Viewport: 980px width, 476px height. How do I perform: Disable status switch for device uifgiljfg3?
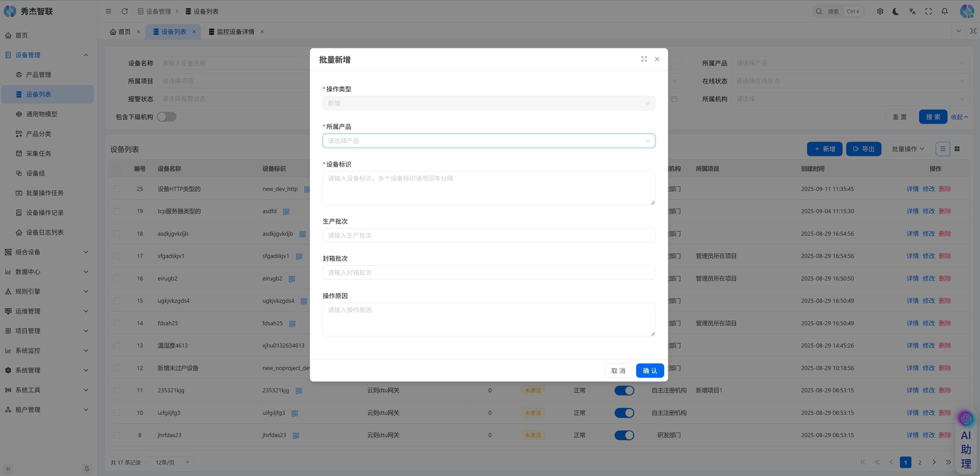pos(624,413)
